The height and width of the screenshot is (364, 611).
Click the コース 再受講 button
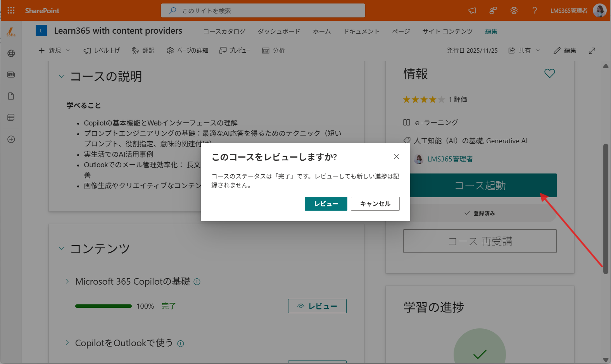point(480,241)
